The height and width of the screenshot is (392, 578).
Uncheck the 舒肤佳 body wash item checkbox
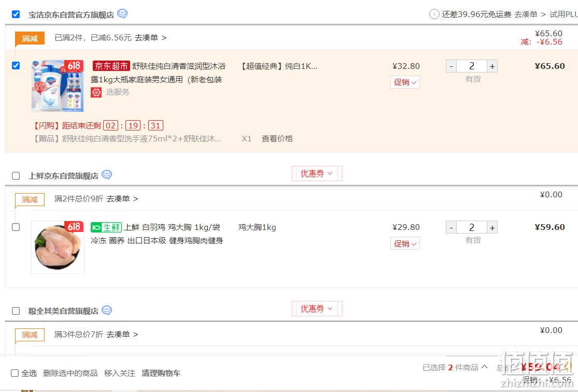(16, 66)
